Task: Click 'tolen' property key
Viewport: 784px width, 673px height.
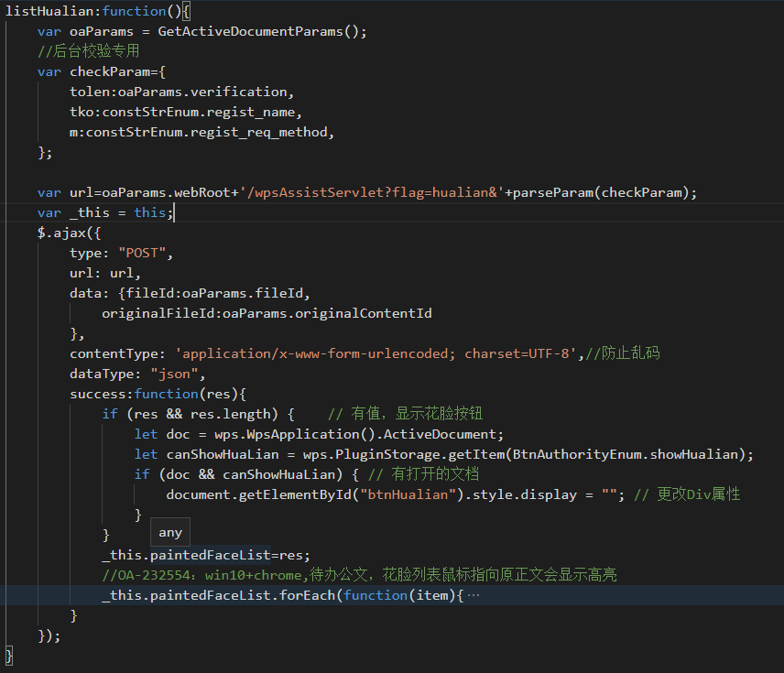Action: (90, 92)
